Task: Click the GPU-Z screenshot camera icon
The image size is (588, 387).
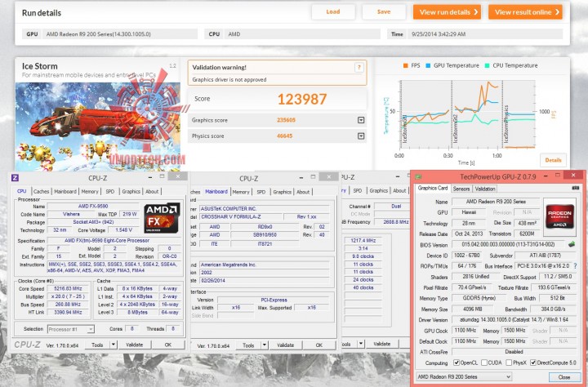Action: [x=575, y=188]
